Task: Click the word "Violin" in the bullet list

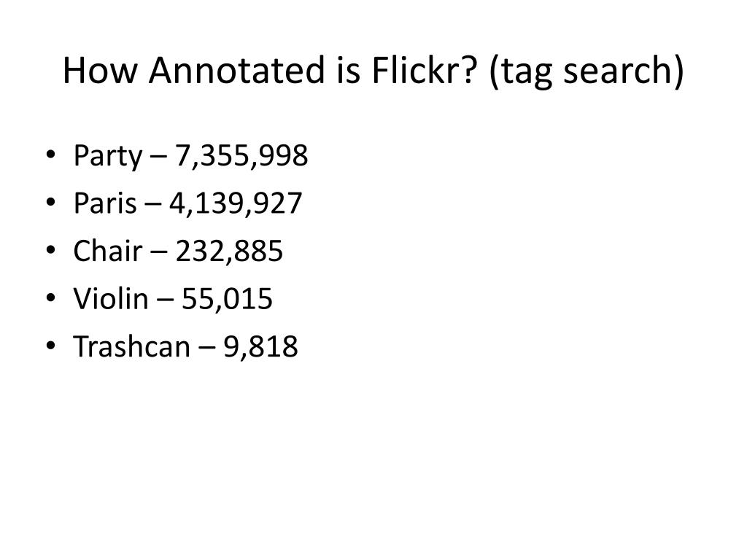Action: (x=111, y=298)
